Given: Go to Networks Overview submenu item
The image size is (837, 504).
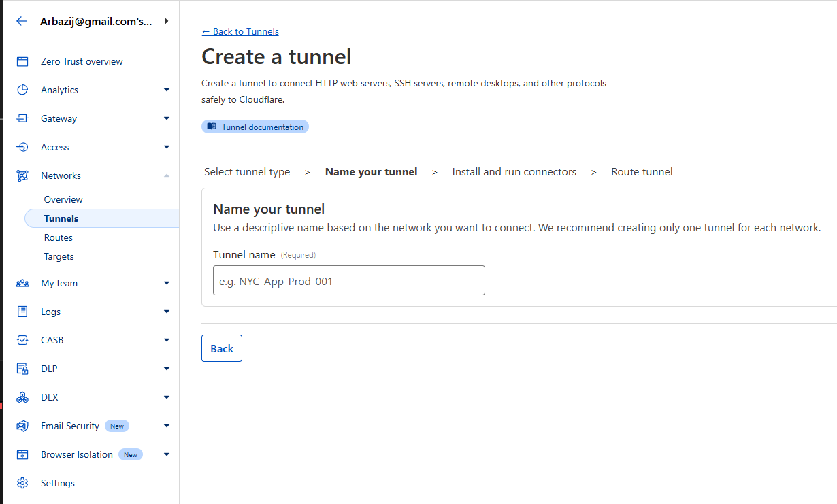Looking at the screenshot, I should point(63,199).
